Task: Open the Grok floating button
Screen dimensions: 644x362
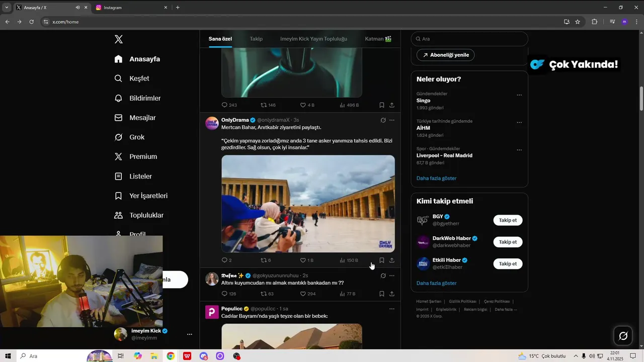Action: click(623, 336)
